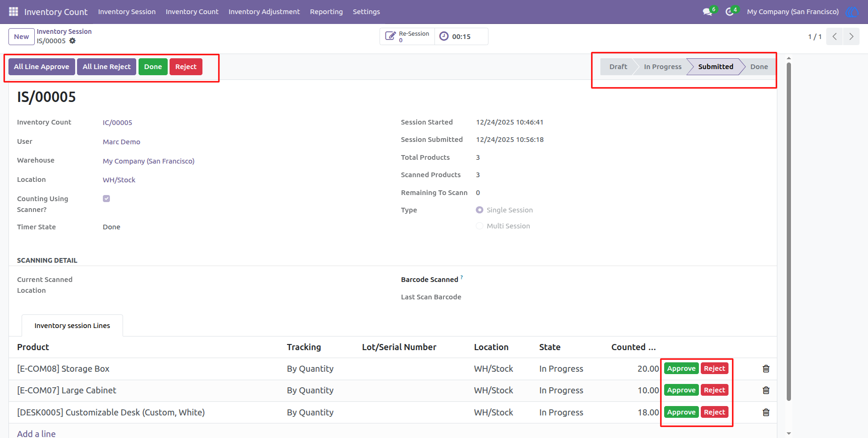This screenshot has width=868, height=438.
Task: Click Add a line link
Action: (36, 433)
